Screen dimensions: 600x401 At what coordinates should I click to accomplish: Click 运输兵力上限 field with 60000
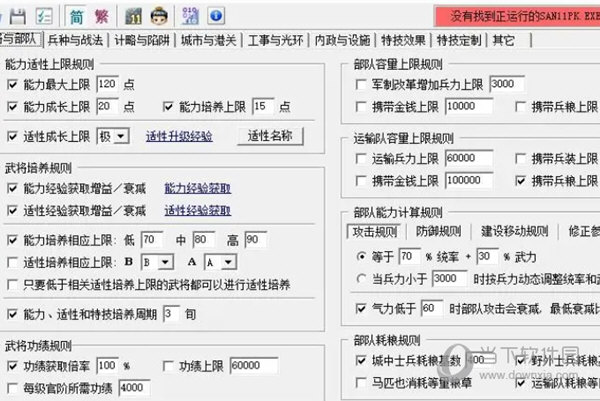(x=469, y=158)
